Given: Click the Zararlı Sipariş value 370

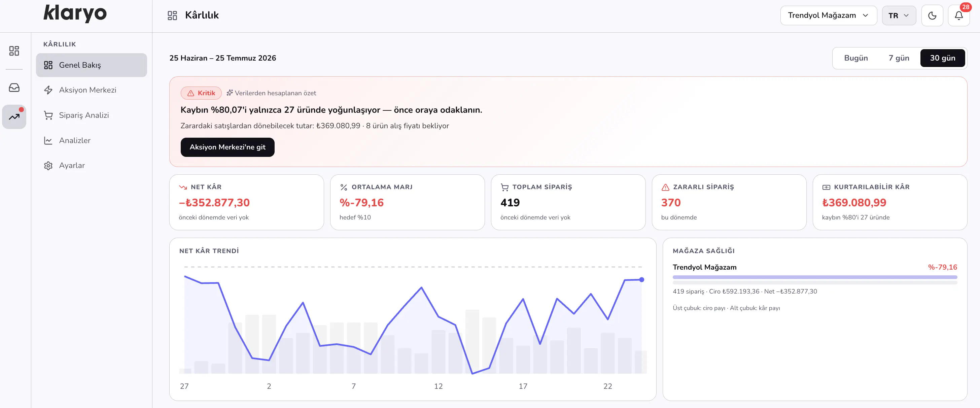Looking at the screenshot, I should pos(671,202).
